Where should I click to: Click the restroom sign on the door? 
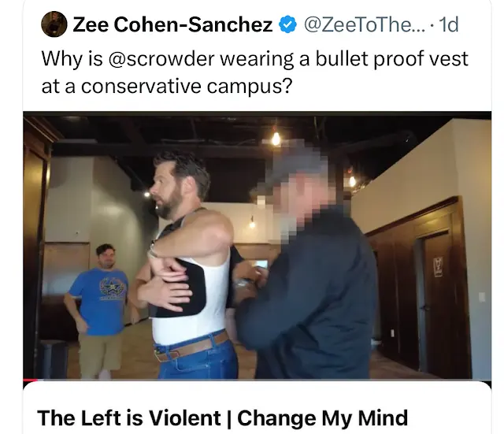tap(438, 266)
